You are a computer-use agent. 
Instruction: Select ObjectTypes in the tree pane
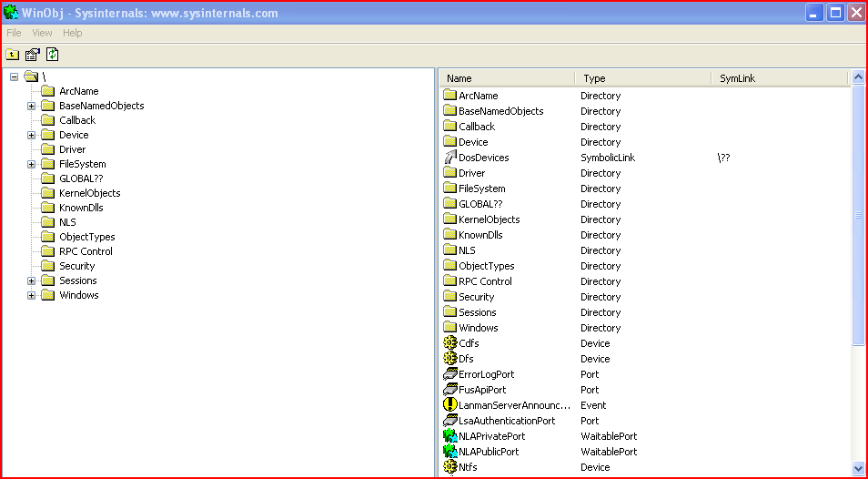87,237
